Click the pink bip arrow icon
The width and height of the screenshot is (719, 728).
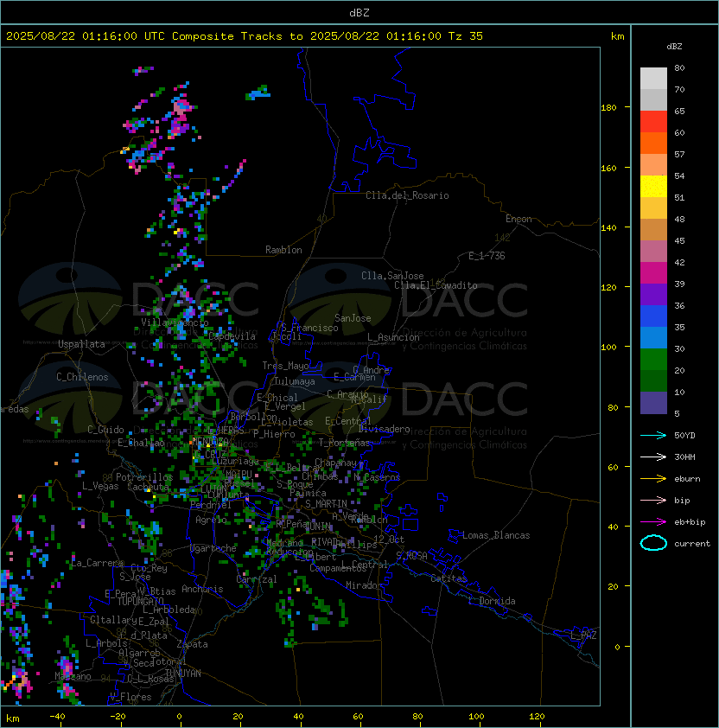tap(653, 501)
